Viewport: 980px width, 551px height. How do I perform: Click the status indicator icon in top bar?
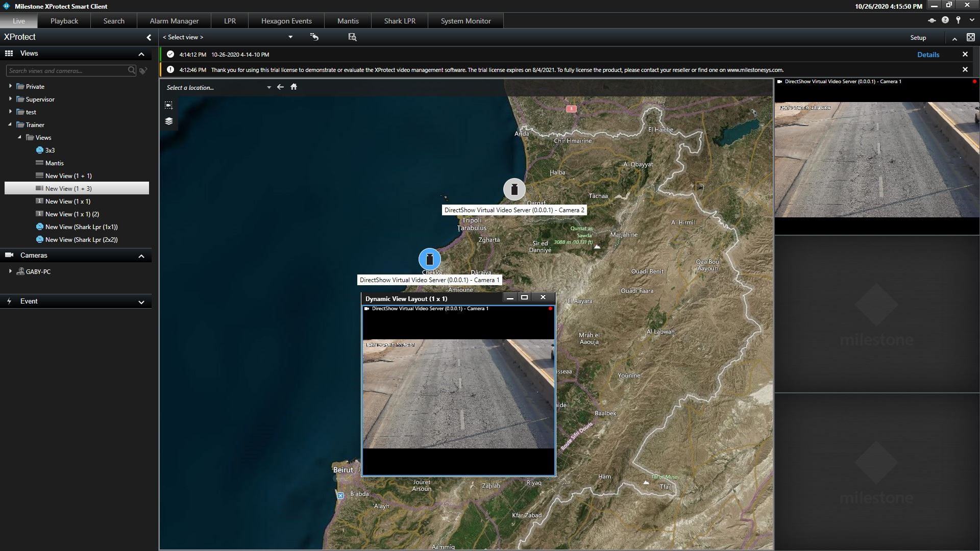[x=932, y=20]
